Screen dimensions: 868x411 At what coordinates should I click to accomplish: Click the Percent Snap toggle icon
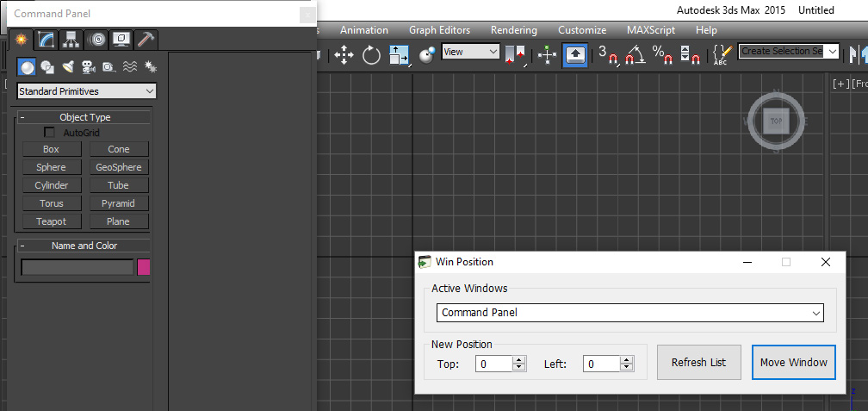point(662,56)
